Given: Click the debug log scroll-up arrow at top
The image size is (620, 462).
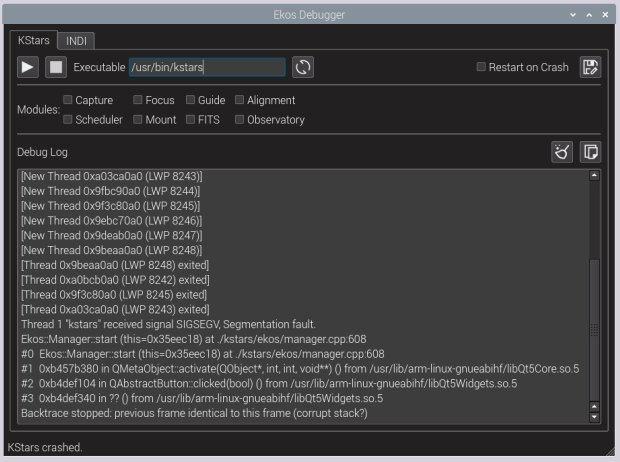Looking at the screenshot, I should [x=594, y=176].
